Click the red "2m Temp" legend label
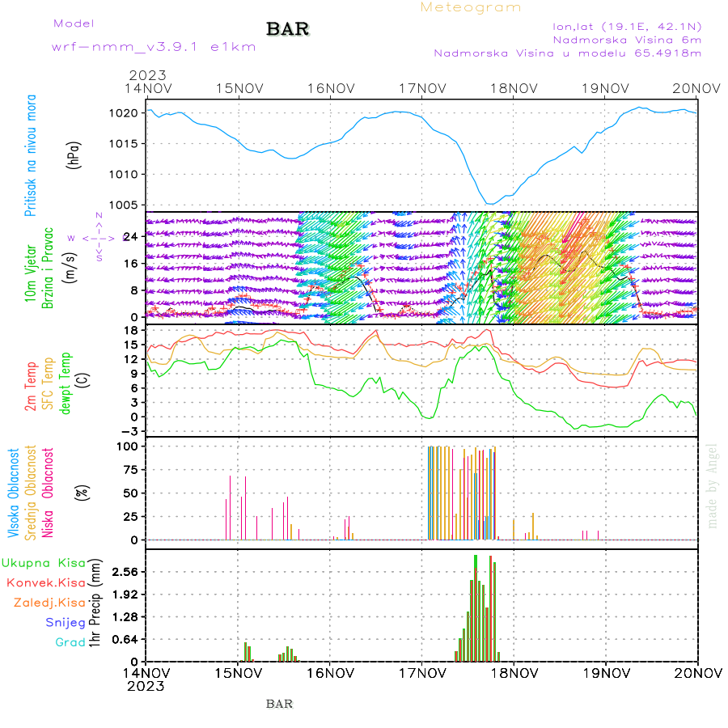Screen dimensions: 728x728 coord(30,387)
